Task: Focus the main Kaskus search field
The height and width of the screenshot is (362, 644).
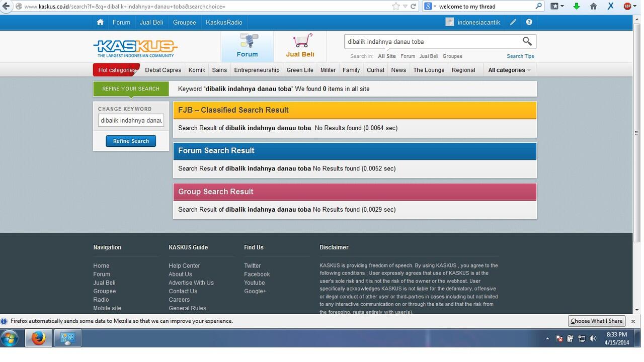Action: click(433, 42)
